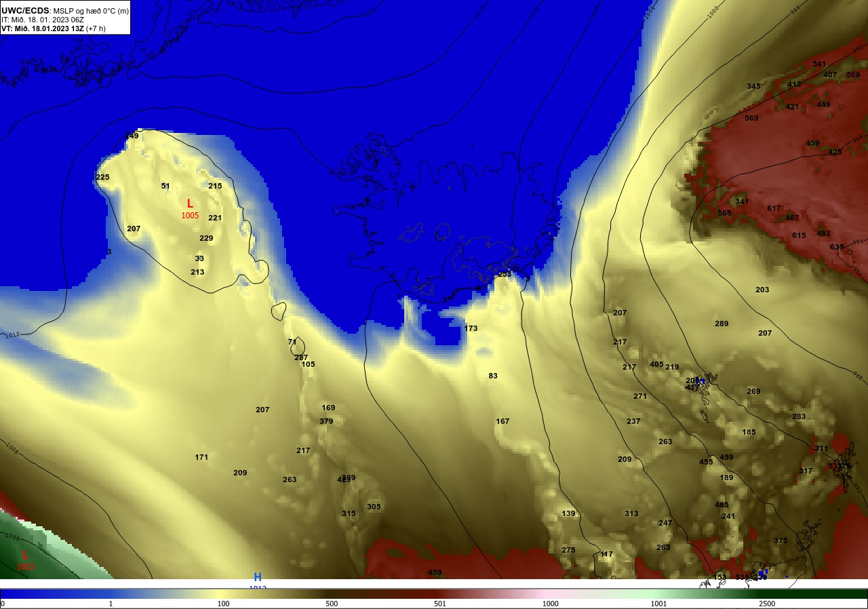Select the title line 'UWC/ECDS: MSLP og hæð 0°C (m)'
Screen dimensions: 868x609
(65, 11)
